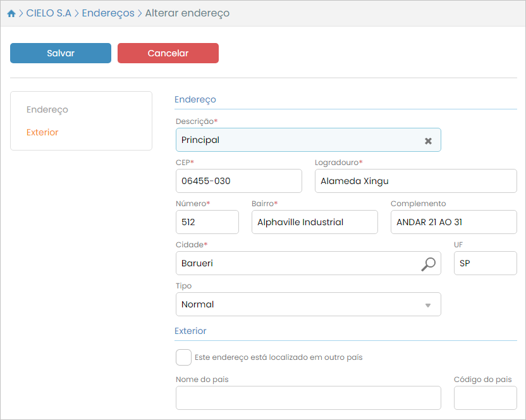526x420 pixels.
Task: Click the Complemento input field
Action: point(453,222)
